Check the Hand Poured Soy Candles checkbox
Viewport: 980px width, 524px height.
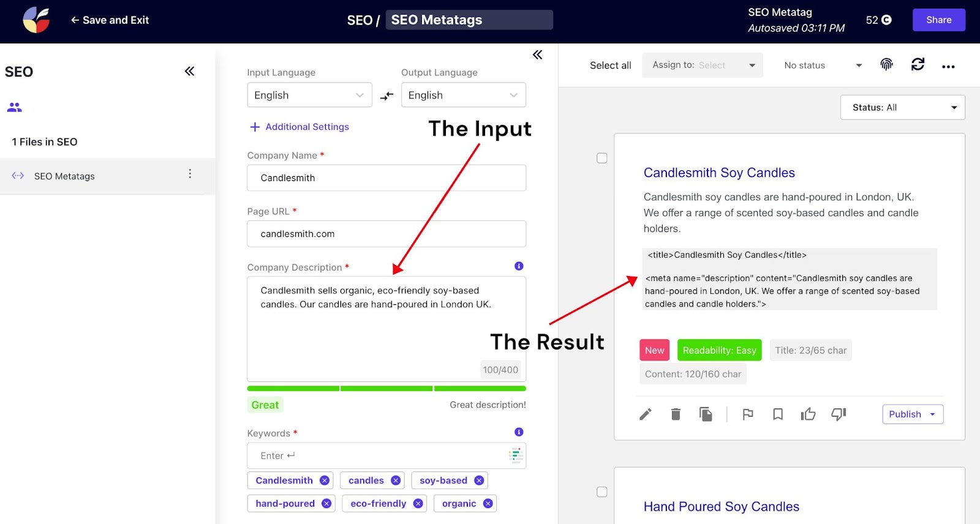[x=602, y=492]
